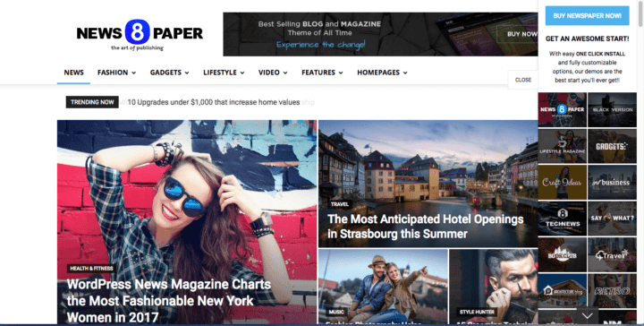Screen dimensions: 644x326
Task: Click the down arrow below demo thumbnails
Action: [588, 316]
